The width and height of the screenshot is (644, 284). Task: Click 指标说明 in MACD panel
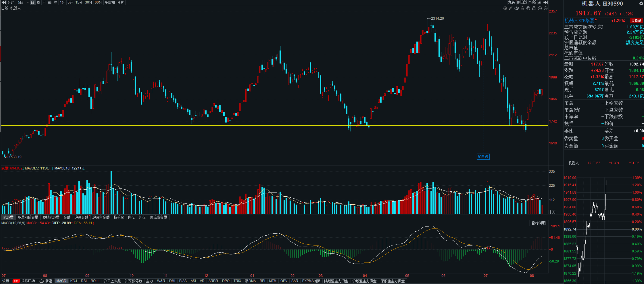click(538, 223)
